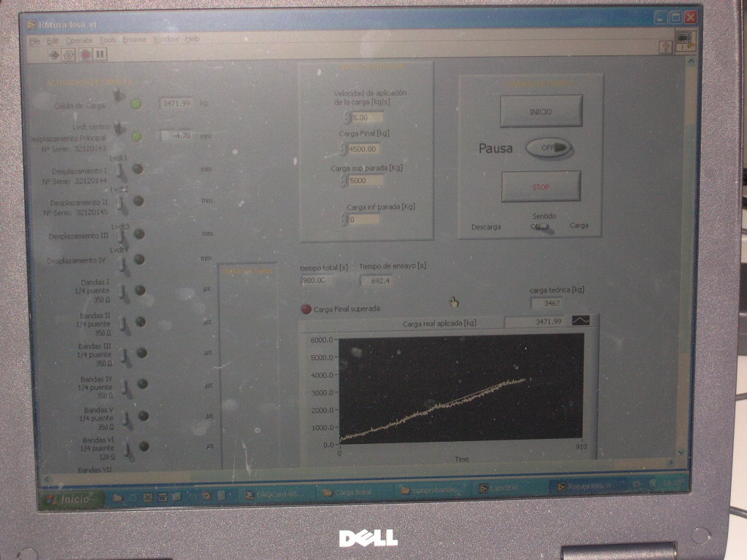Open the Tools menu
The height and width of the screenshot is (560, 747).
click(x=108, y=40)
